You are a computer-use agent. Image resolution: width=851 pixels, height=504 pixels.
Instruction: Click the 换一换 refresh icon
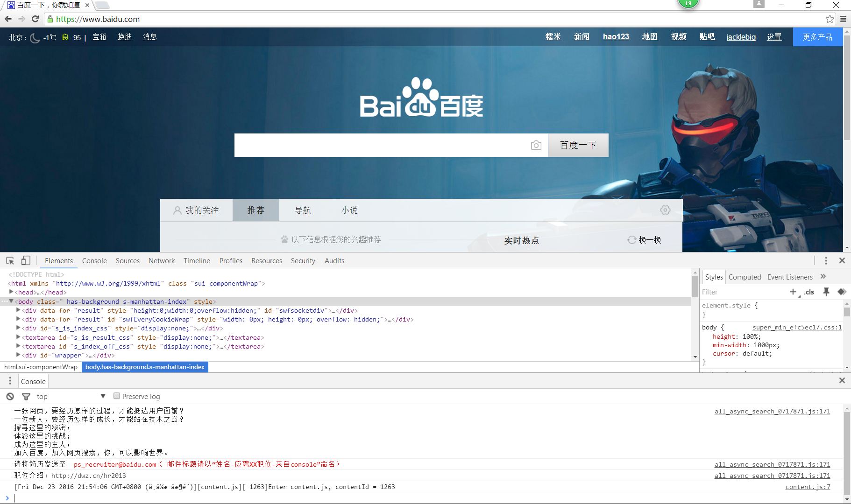click(x=631, y=240)
